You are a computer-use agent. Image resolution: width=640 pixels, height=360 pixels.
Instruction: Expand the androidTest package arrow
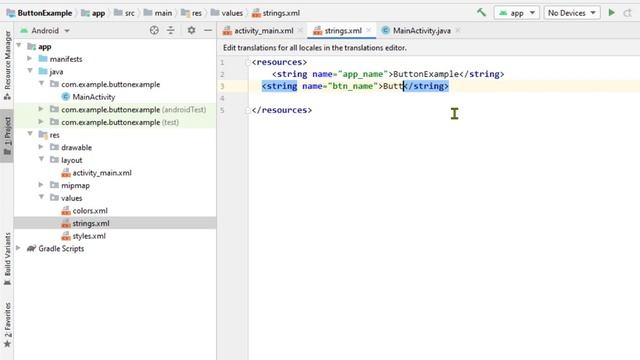tap(41, 109)
